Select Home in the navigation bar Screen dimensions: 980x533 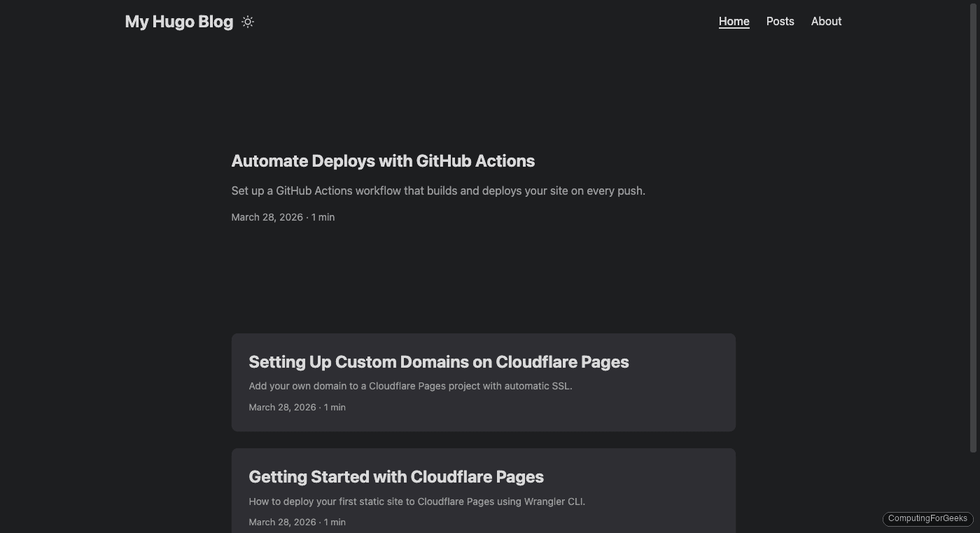tap(734, 21)
